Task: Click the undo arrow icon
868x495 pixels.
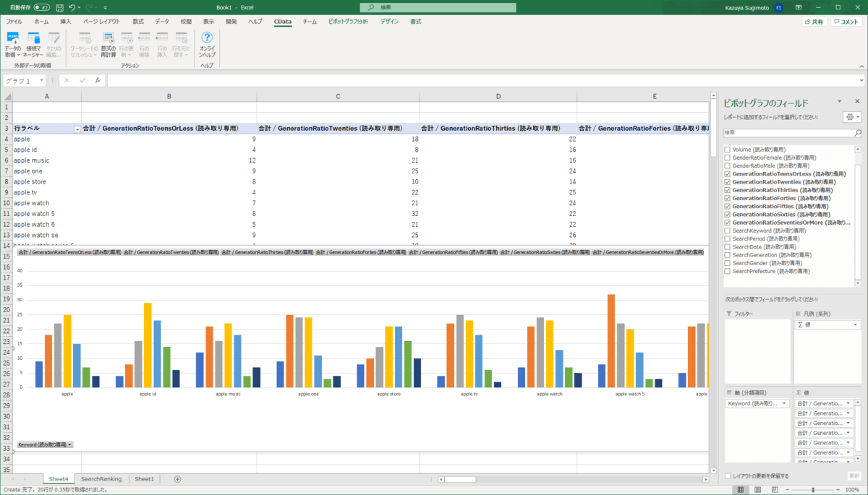Action: (72, 7)
